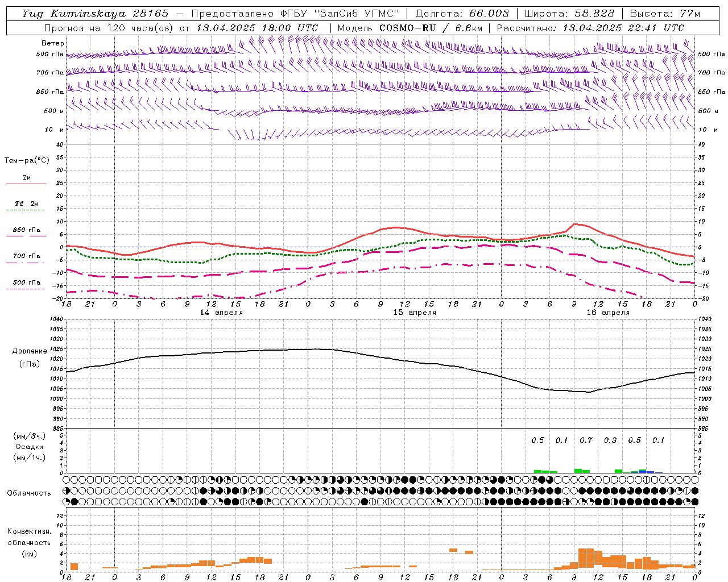
Task: Click the 0.7 precipitation amount
Action: [586, 440]
